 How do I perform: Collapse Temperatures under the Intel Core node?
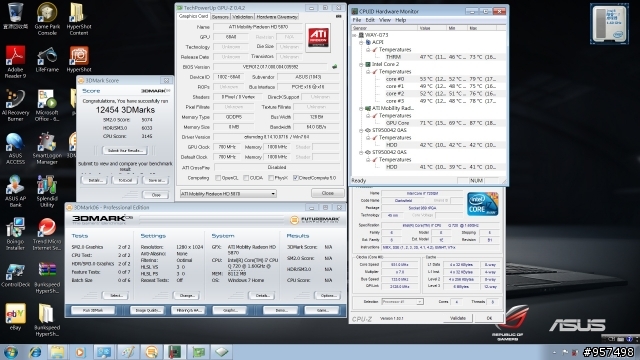click(368, 72)
